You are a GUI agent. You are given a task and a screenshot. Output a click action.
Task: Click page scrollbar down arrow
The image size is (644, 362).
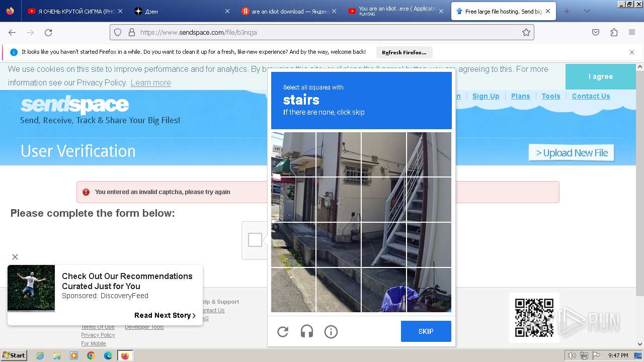click(x=640, y=344)
